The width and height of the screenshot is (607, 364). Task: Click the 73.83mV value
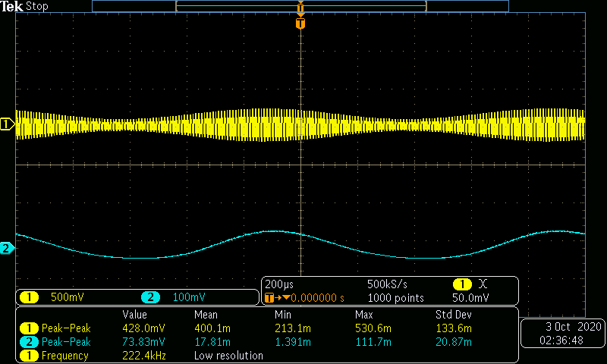click(x=143, y=342)
